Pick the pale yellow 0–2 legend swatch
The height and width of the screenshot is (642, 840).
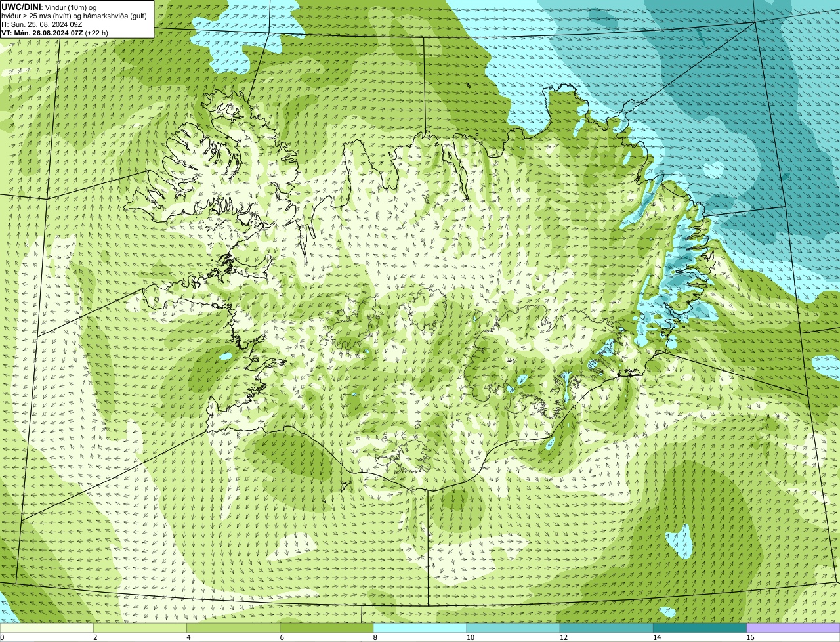click(47, 628)
